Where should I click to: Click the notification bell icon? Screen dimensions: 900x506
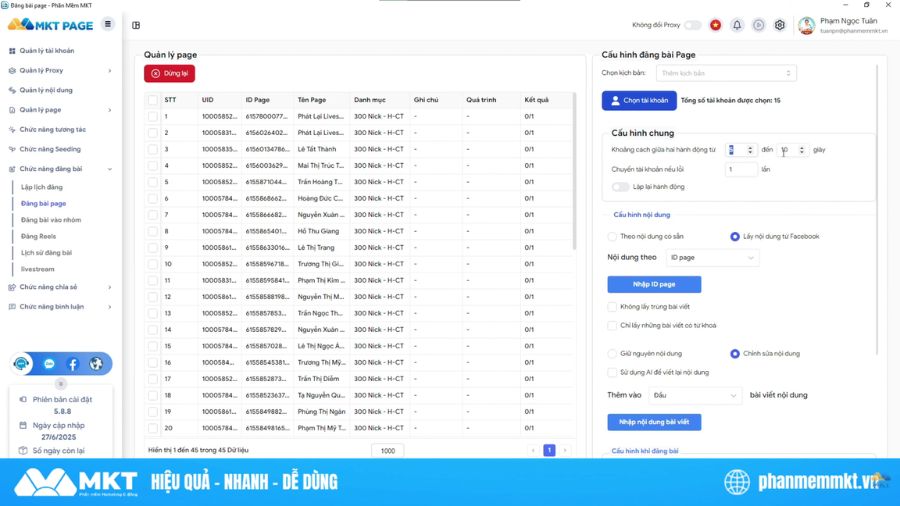(x=737, y=25)
